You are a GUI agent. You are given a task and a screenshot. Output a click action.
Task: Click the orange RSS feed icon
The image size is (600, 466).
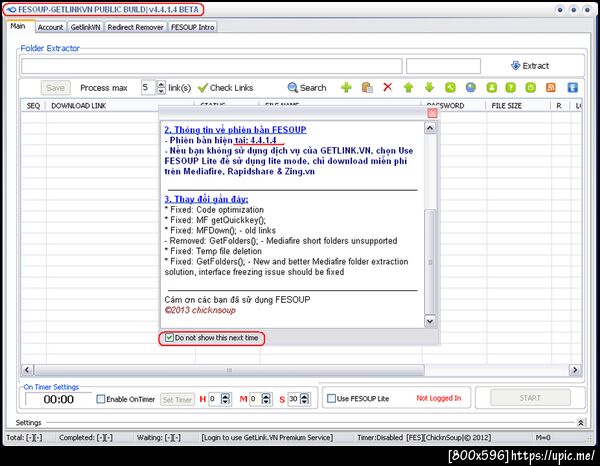click(x=551, y=88)
